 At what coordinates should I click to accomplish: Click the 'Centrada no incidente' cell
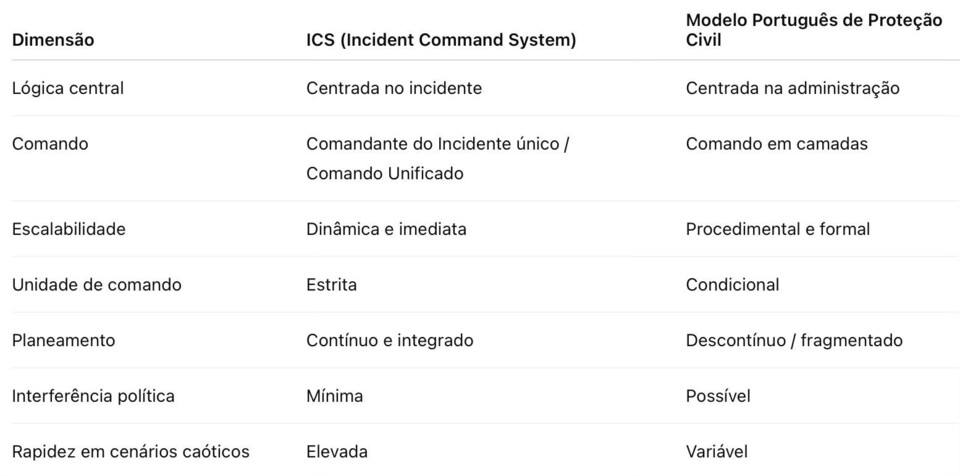coord(394,88)
